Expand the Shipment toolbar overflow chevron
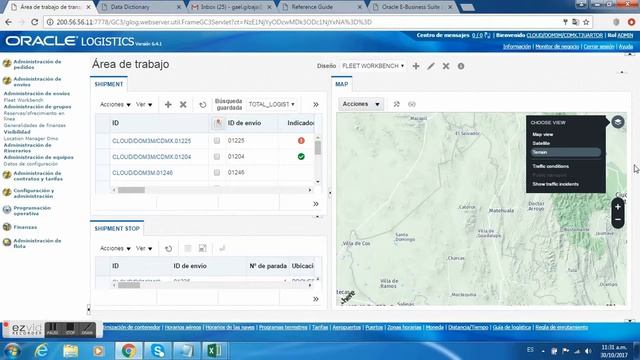This screenshot has width=640, height=360. (316, 104)
